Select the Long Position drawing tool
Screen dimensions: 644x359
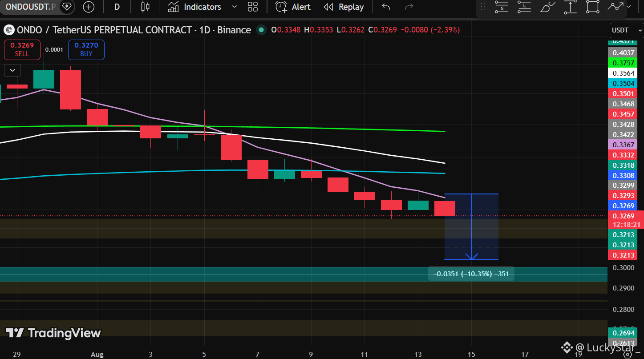pyautogui.click(x=525, y=7)
